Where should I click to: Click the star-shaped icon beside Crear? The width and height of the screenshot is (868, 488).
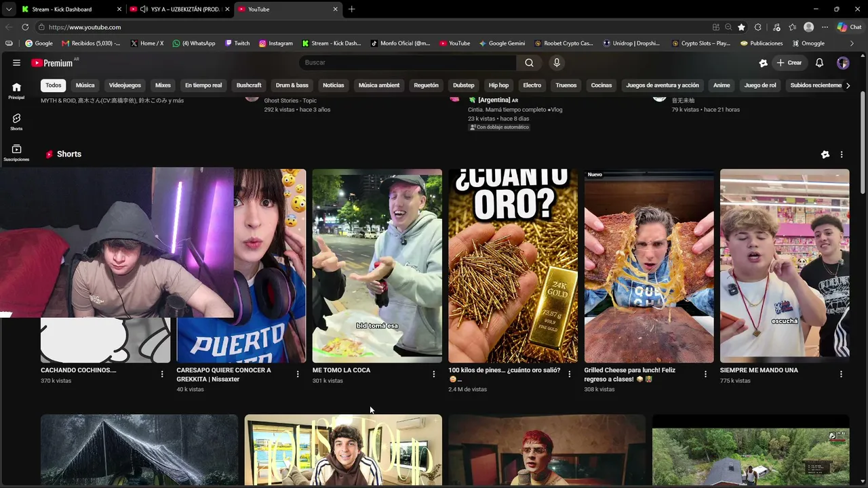point(763,62)
